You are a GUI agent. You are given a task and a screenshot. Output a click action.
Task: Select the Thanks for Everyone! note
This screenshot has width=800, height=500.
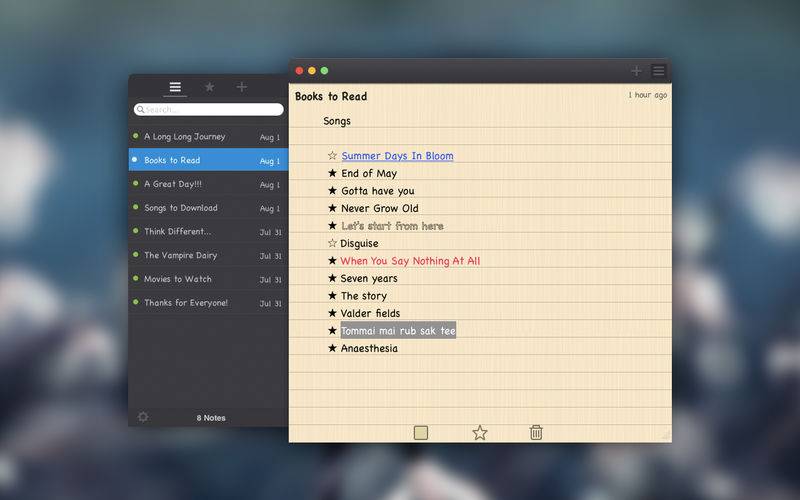pos(208,303)
